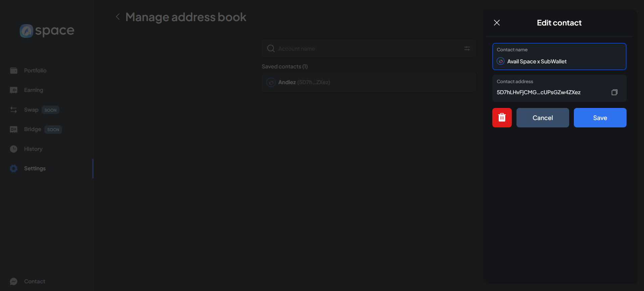Click the Save button
The width and height of the screenshot is (644, 291).
click(600, 118)
